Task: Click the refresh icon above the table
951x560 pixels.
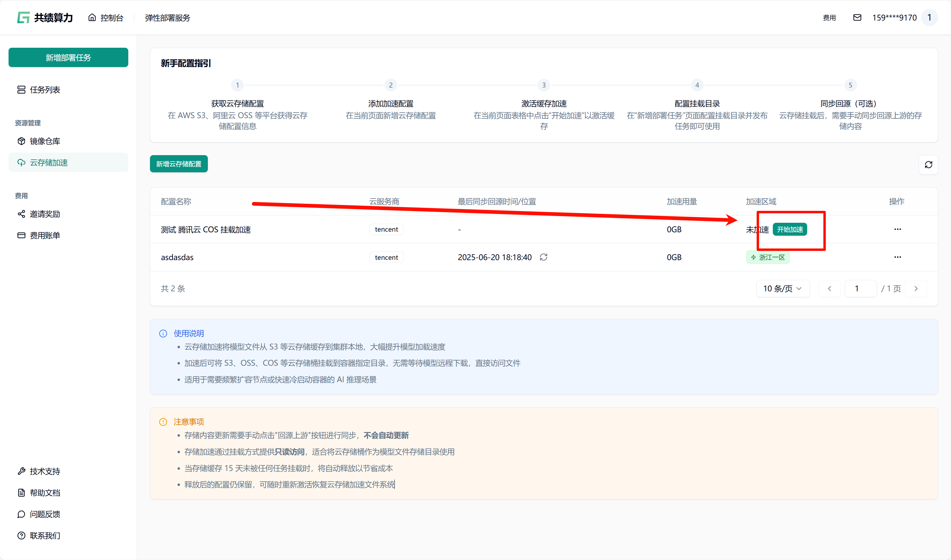Action: tap(928, 165)
